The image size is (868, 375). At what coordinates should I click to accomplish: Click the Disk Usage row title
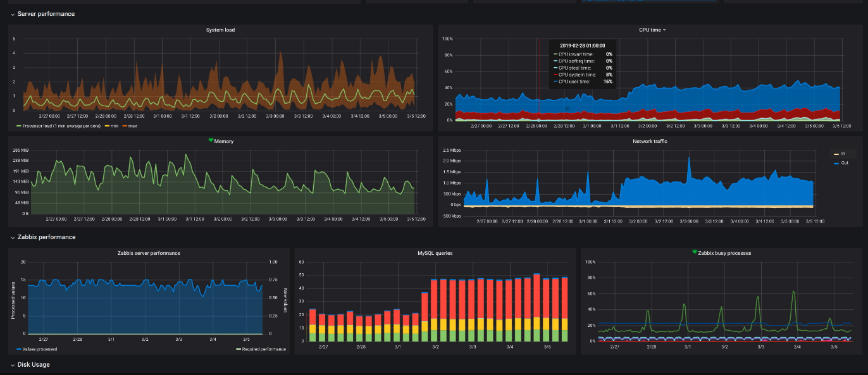click(x=34, y=365)
